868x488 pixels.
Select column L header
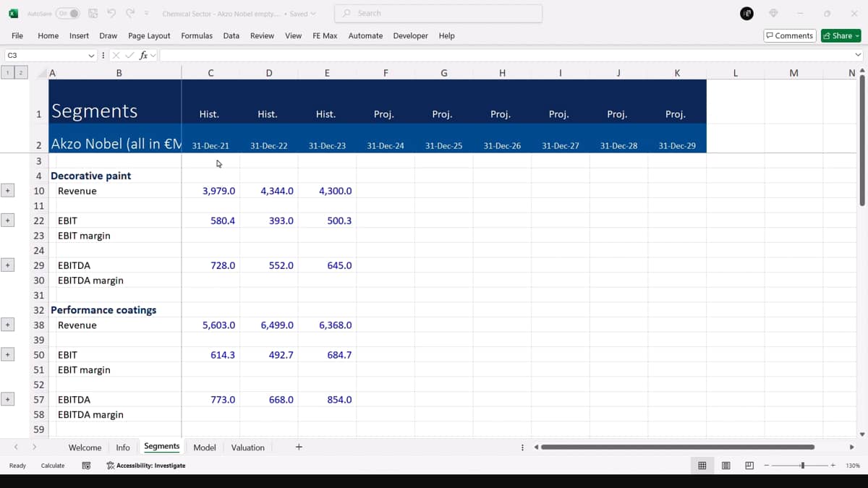click(736, 73)
